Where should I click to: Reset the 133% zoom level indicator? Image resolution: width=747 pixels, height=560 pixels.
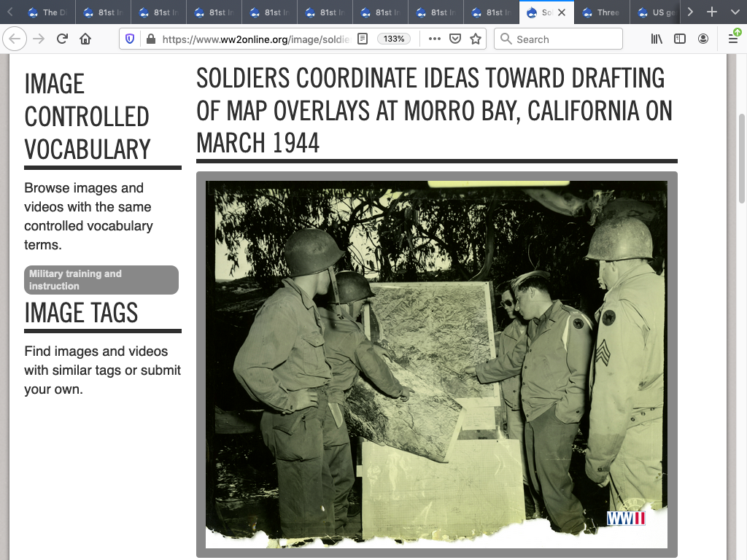tap(394, 39)
